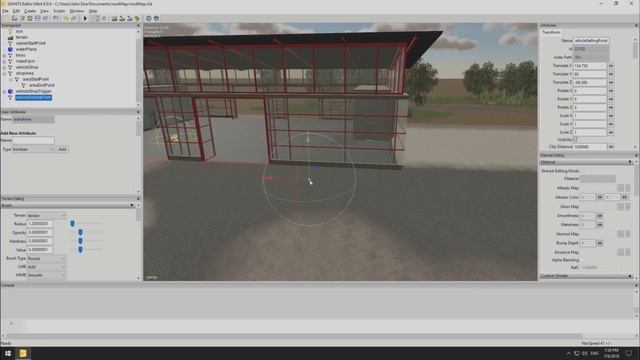Click the brush Radius value field
The height and width of the screenshot is (360, 640).
tap(40, 224)
